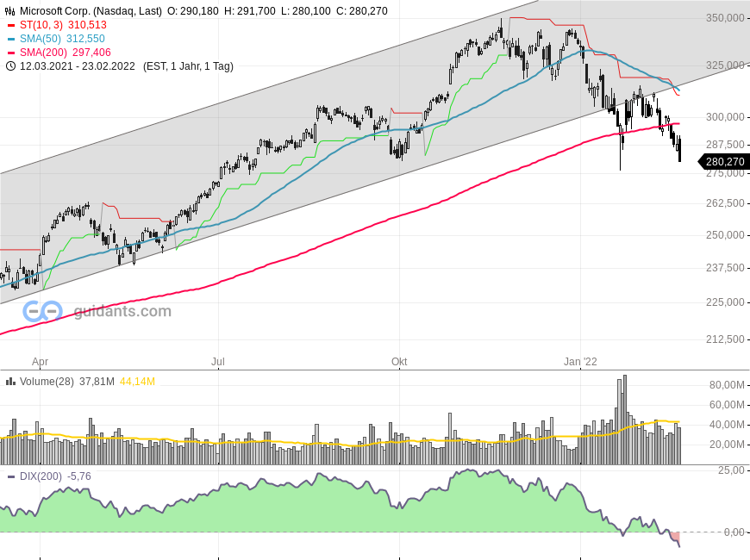Image resolution: width=750 pixels, height=560 pixels.
Task: Click the date range 12.03.2021 - 23.02.2022
Action: (x=78, y=66)
